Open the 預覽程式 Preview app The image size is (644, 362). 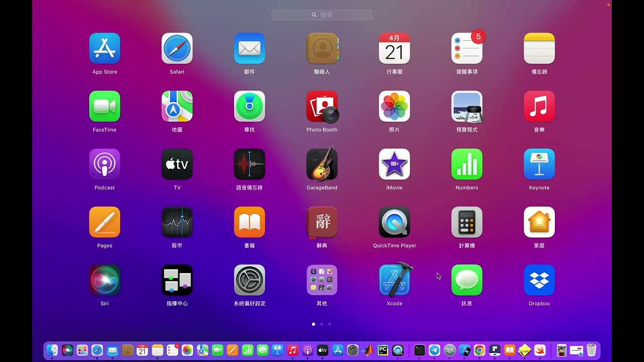click(x=467, y=106)
